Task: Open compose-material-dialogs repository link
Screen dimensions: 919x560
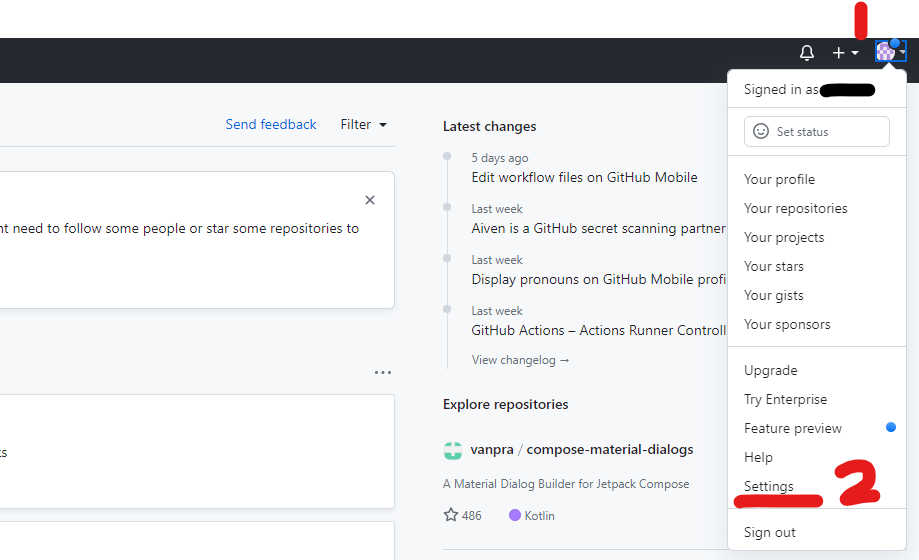Action: pyautogui.click(x=610, y=450)
